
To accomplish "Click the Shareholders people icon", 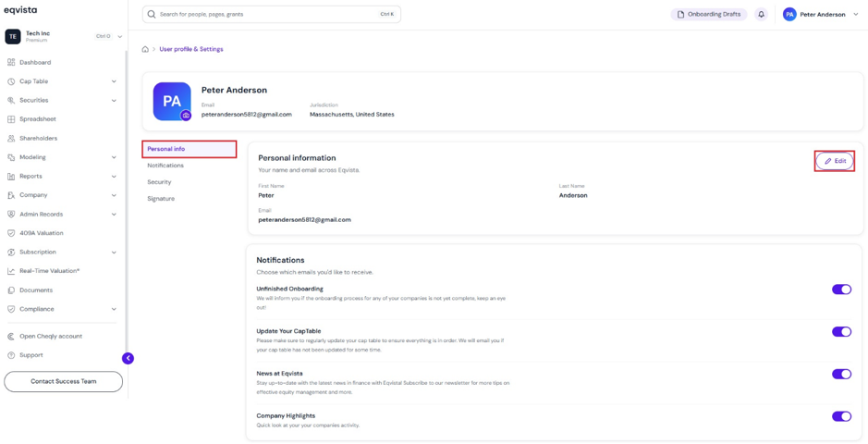I will 11,139.
